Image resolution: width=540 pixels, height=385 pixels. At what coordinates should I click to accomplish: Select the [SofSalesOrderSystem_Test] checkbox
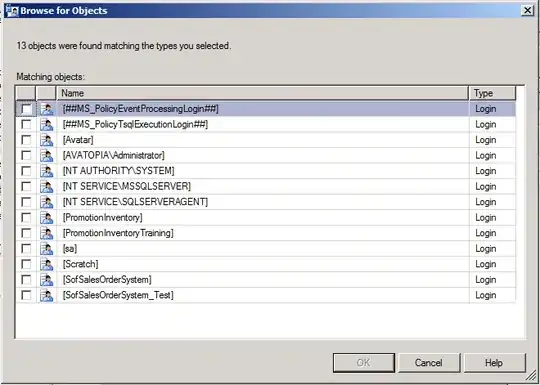[26, 295]
